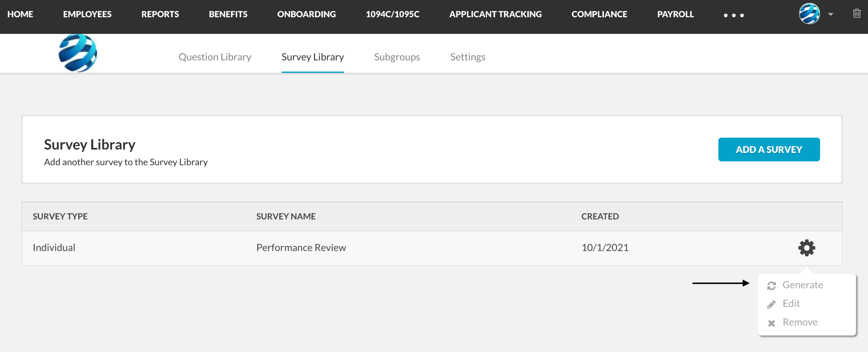
Task: Choose Generate from the survey menu
Action: tap(803, 285)
